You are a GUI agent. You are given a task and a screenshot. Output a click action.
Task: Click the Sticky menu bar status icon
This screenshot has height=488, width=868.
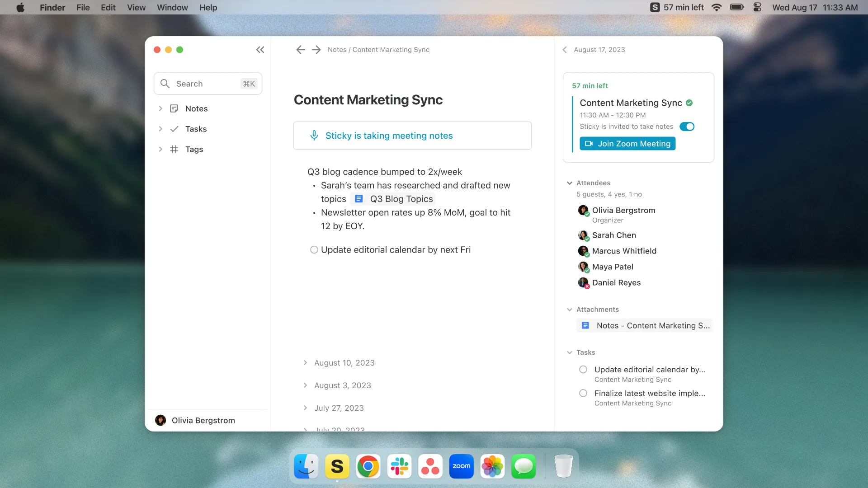click(x=655, y=7)
